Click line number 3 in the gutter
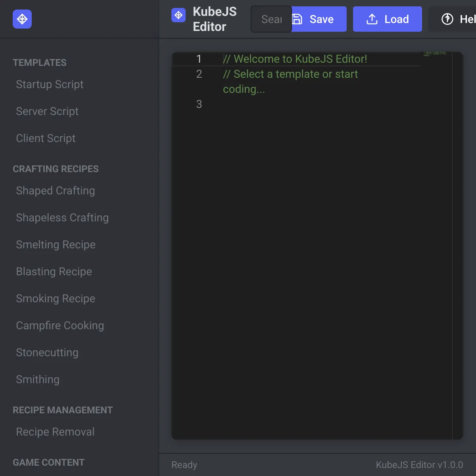The height and width of the screenshot is (476, 476). coord(199,104)
